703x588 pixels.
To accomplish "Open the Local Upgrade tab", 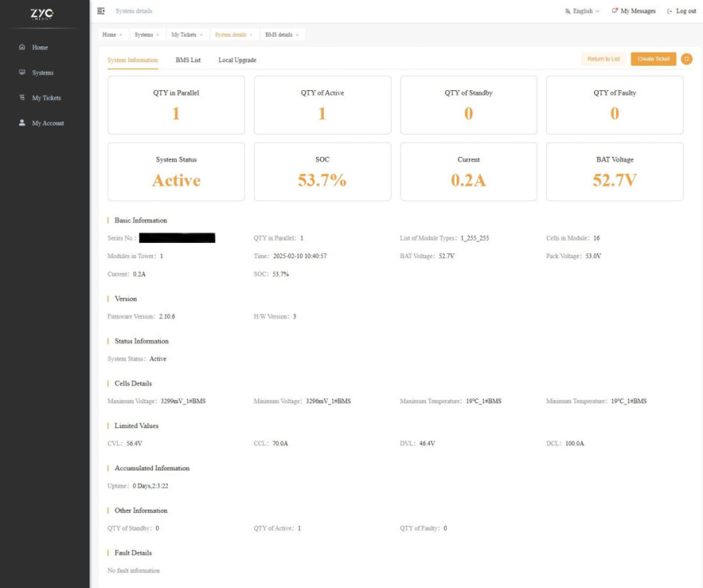I will pos(239,60).
